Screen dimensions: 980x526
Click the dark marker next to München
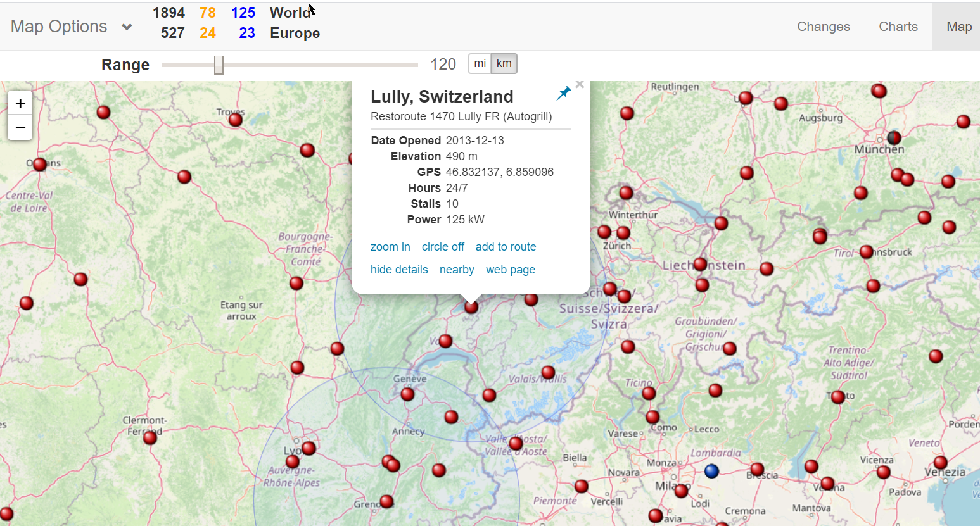click(x=894, y=138)
